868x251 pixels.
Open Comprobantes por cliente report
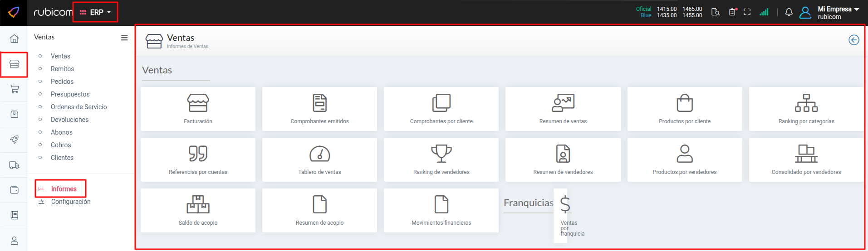coord(441,109)
